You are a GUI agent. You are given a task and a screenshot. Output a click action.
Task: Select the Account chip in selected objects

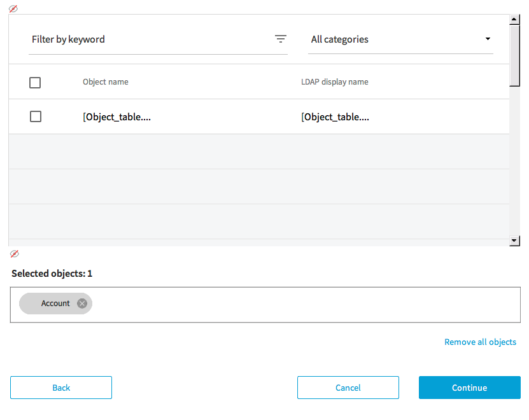point(55,304)
